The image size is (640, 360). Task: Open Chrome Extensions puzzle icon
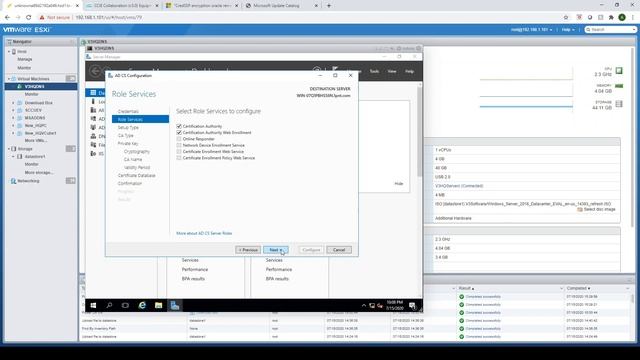pyautogui.click(x=611, y=18)
